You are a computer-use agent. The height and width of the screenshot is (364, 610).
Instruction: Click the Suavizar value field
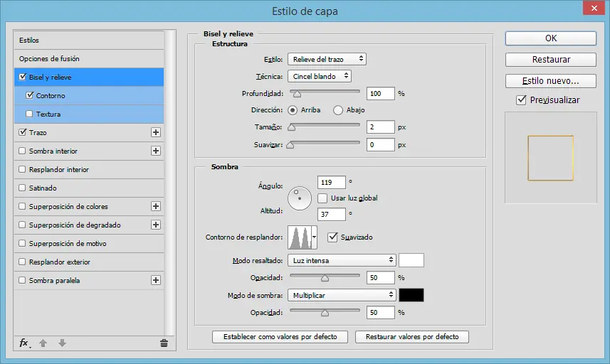click(x=381, y=145)
